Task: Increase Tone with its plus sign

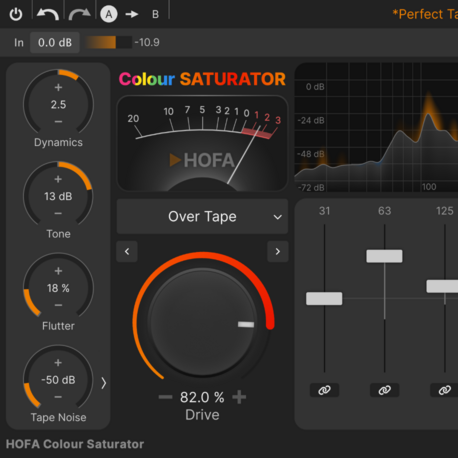Action: click(58, 179)
